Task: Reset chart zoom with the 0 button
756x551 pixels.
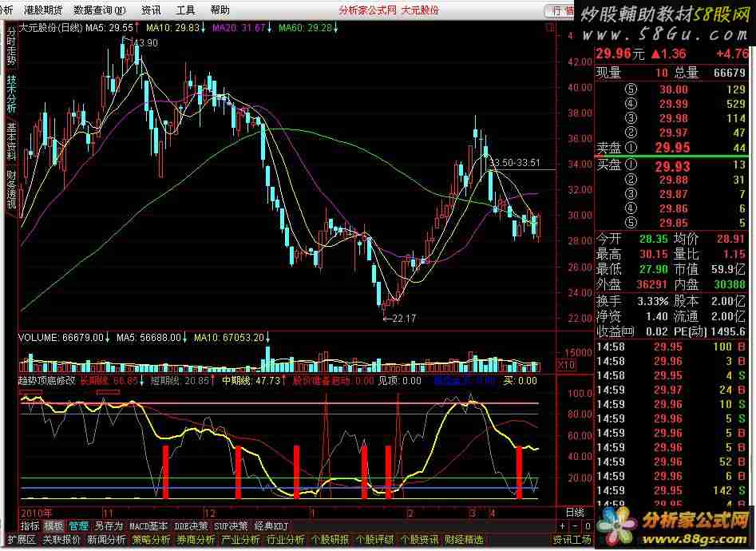Action: (588, 526)
